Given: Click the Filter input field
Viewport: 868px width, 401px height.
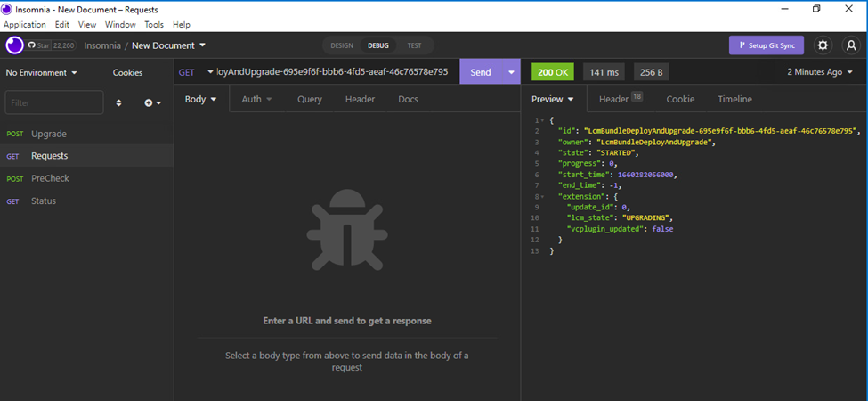Looking at the screenshot, I should pyautogui.click(x=54, y=103).
